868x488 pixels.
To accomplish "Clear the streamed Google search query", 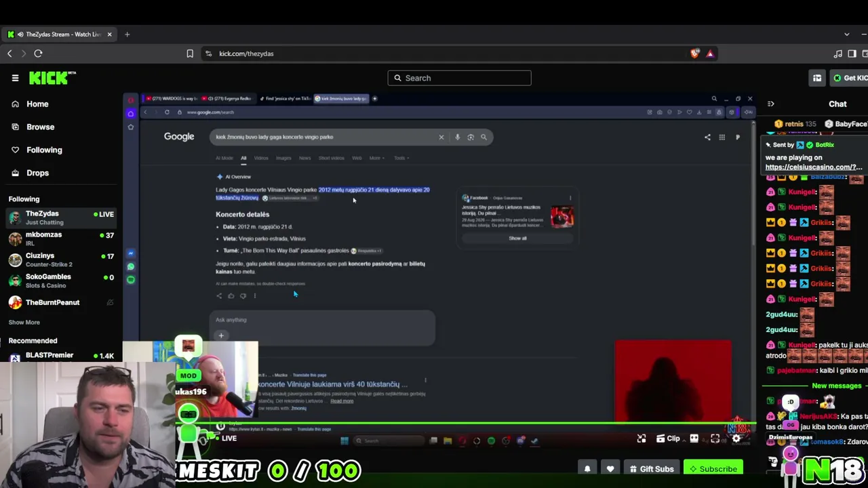I will [441, 137].
